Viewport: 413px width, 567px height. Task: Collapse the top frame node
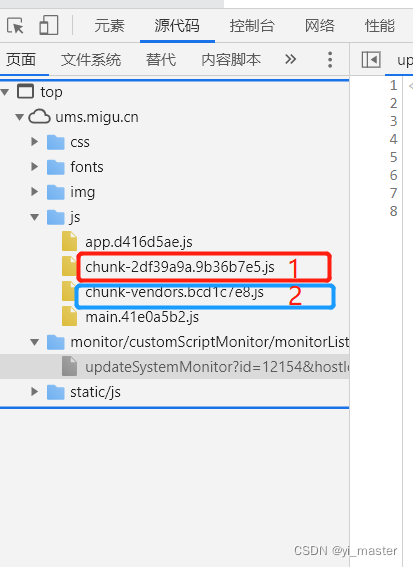(5, 92)
